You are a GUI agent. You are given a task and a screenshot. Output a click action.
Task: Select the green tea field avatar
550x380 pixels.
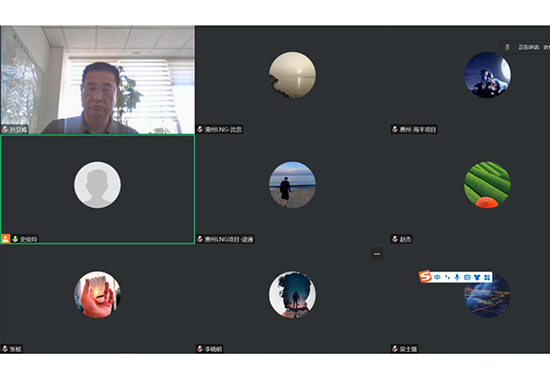pos(488,185)
